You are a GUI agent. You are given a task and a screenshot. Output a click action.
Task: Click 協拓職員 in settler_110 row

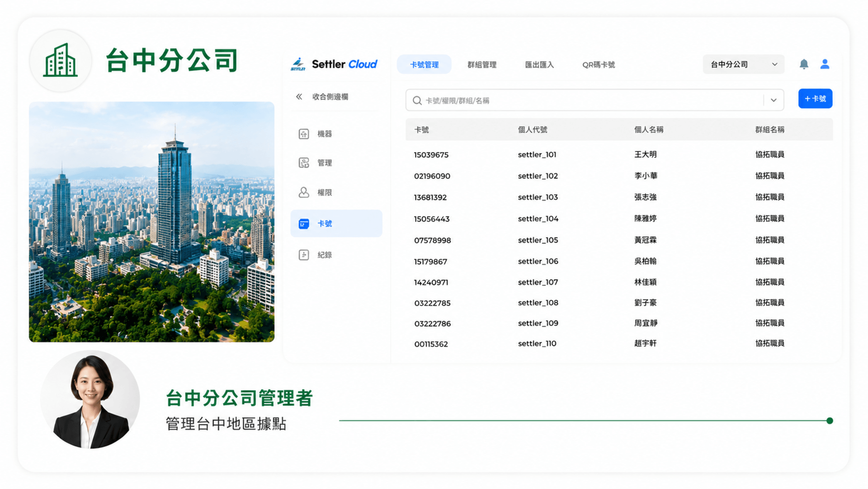(x=769, y=343)
